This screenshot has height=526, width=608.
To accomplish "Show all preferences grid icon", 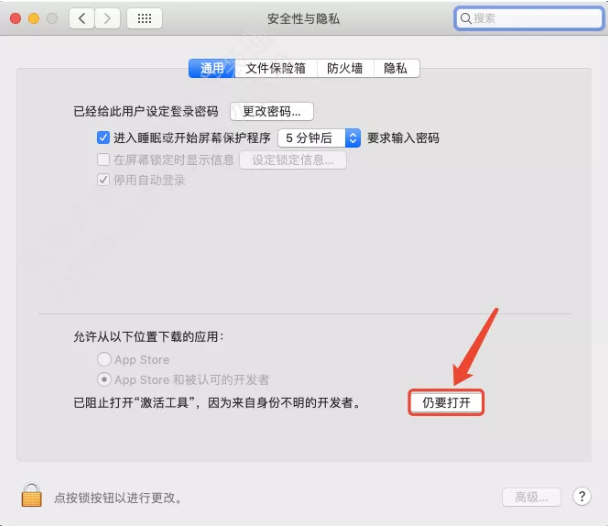I will pyautogui.click(x=144, y=18).
